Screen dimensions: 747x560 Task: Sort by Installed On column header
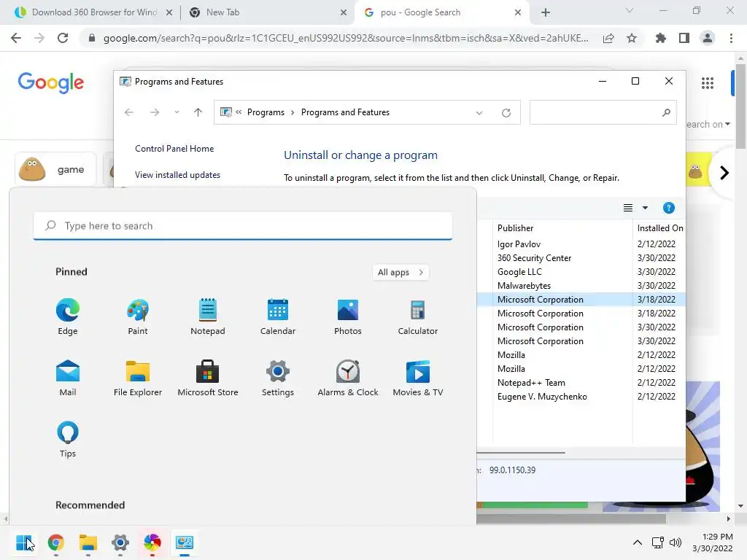[x=659, y=228]
